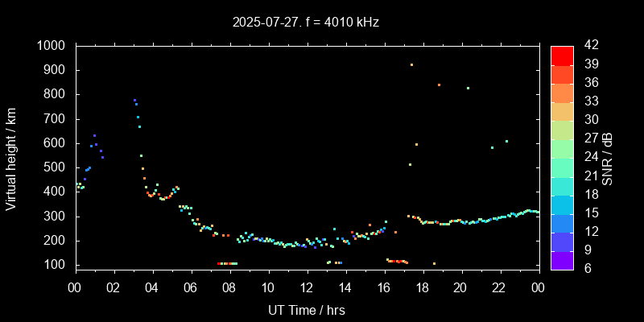Image resolution: width=644 pixels, height=322 pixels.
Task: Pick the orange swatch between 33 and 36 dB
Action: (562, 93)
